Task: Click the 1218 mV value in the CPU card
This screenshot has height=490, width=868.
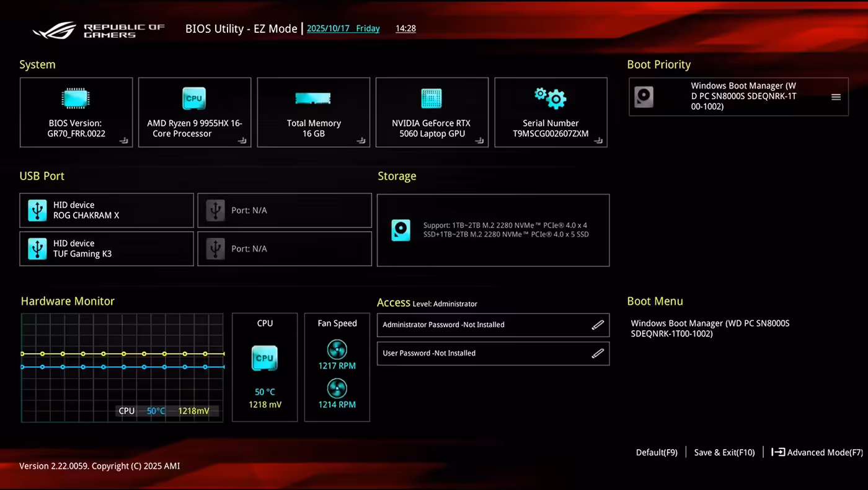Action: tap(265, 405)
